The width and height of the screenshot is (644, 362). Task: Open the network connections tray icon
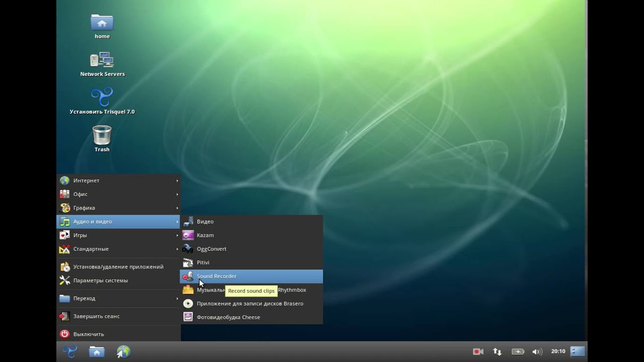[497, 351]
